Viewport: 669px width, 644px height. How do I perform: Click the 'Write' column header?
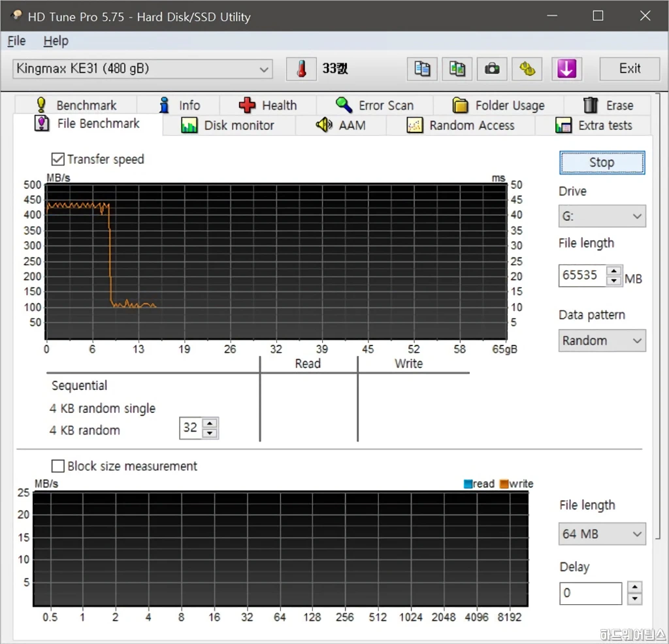[x=408, y=363]
